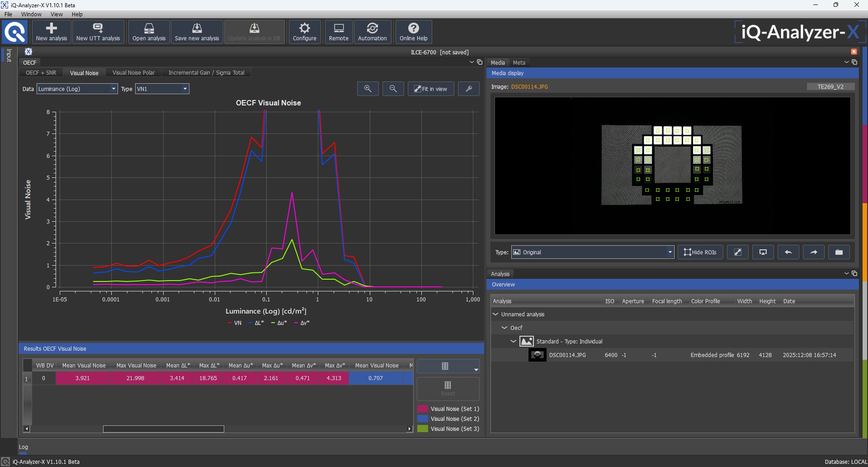The height and width of the screenshot is (467, 868).
Task: Open the image Type Original dropdown
Action: pyautogui.click(x=593, y=252)
